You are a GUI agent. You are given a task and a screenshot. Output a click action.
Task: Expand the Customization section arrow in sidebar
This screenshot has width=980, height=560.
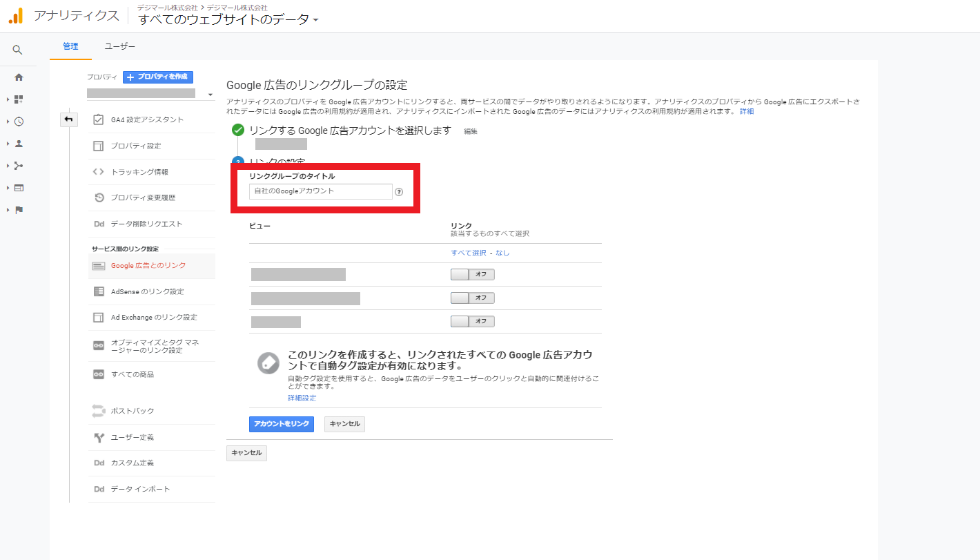[x=8, y=99]
